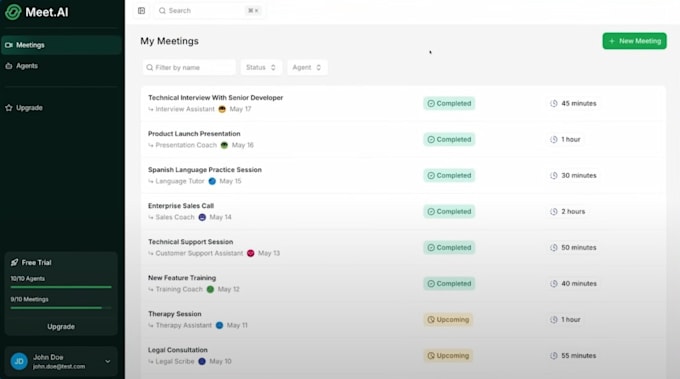Click the clock icon beside 50 minutes
680x379 pixels.
[554, 248]
